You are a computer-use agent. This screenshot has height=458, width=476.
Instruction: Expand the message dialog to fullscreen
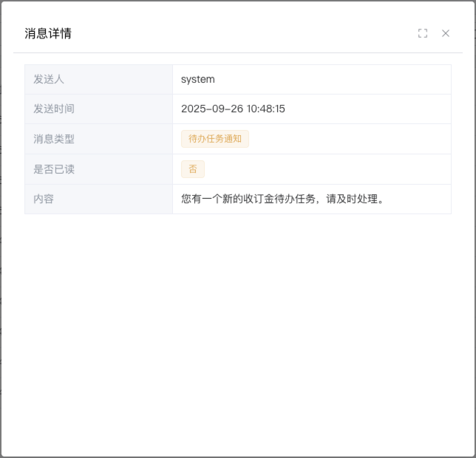pyautogui.click(x=423, y=33)
